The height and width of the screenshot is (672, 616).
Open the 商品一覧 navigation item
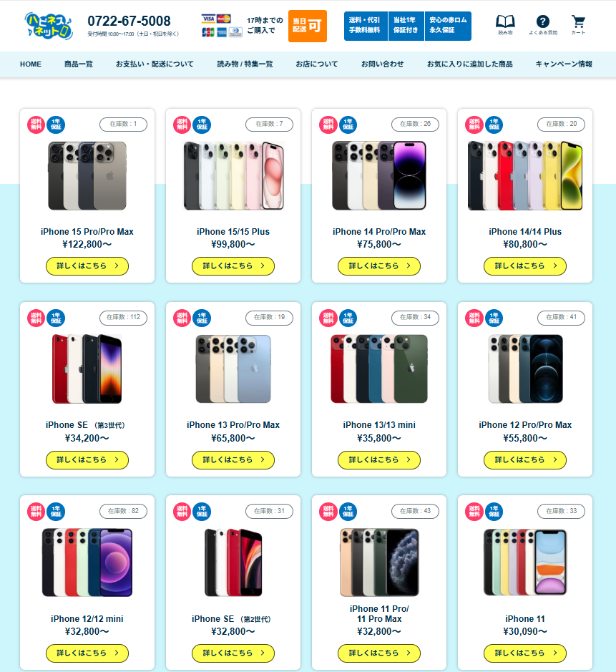tap(79, 64)
